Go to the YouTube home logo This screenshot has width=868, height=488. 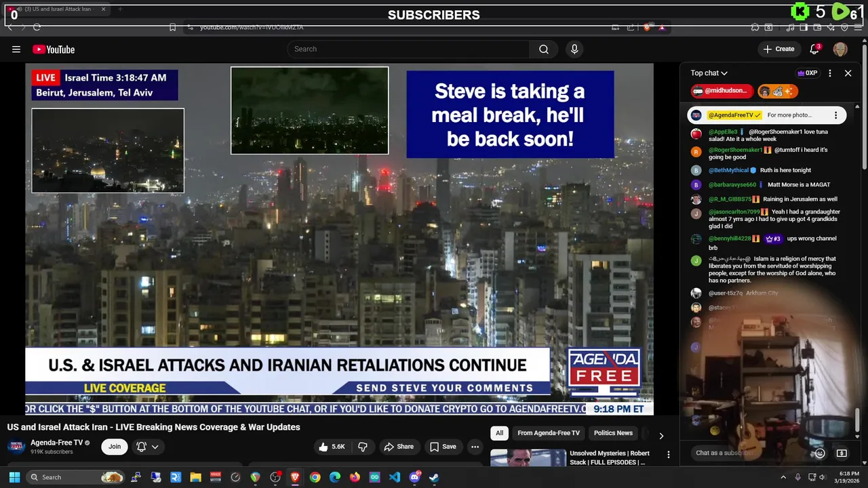(x=54, y=49)
